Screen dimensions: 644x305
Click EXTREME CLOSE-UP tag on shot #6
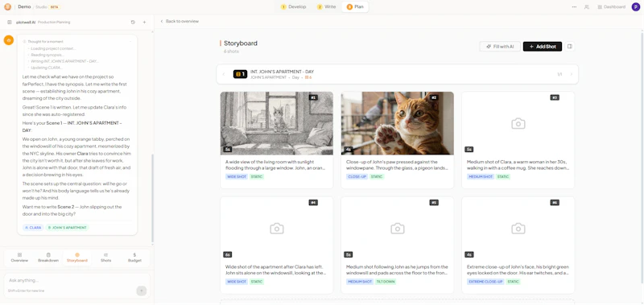point(486,282)
